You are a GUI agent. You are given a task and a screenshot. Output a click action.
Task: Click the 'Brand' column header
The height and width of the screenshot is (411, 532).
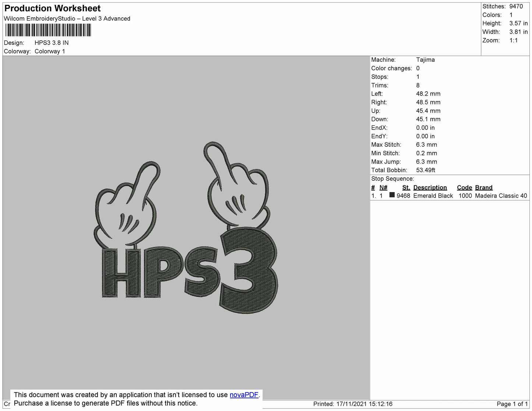(484, 188)
